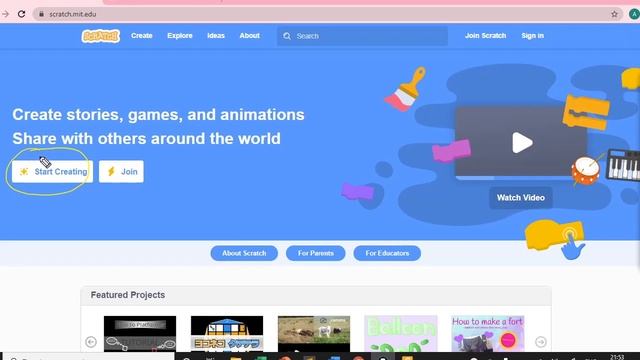Screen dimensions: 640x360
Task: Open the For Educators page
Action: click(387, 253)
